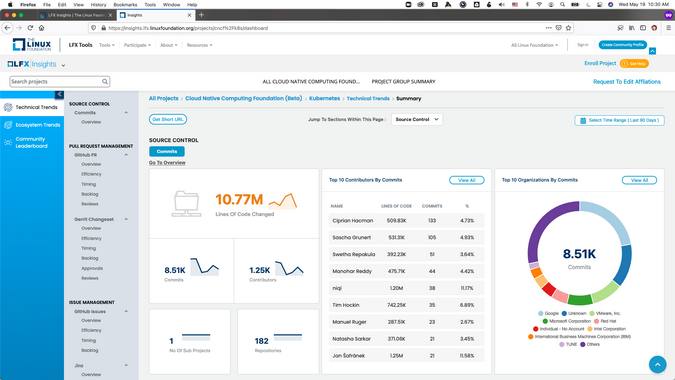Screen dimensions: 675x380
Task: Click the Community Leaderboard sidebar icon
Action: (8, 142)
